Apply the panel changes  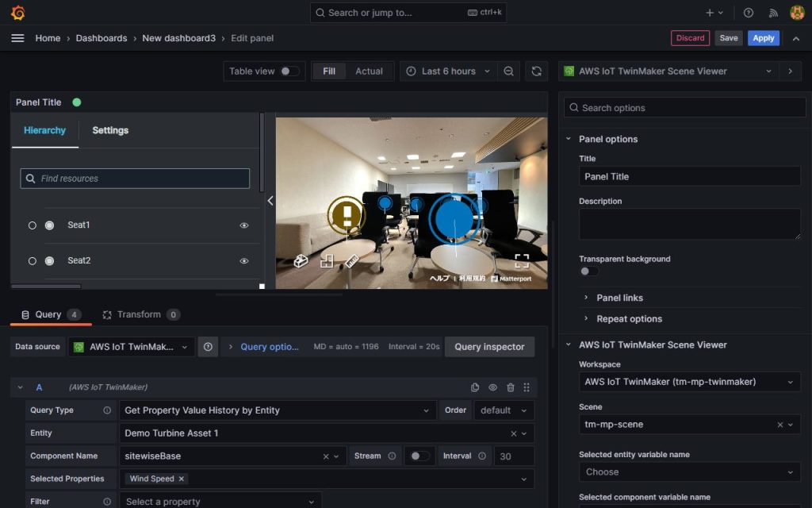763,37
